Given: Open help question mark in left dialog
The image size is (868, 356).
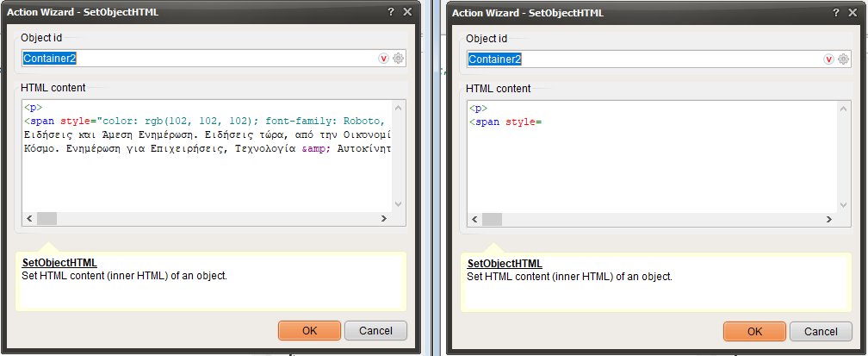Looking at the screenshot, I should pos(391,12).
